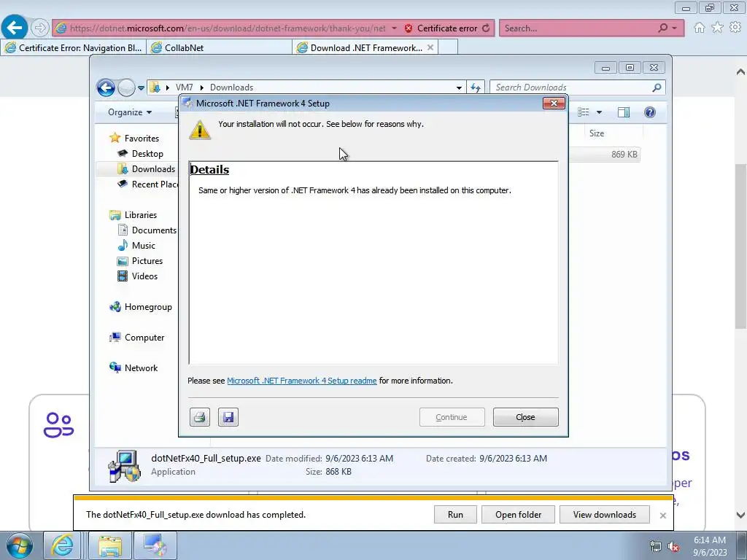Click Internet Explorer taskbar icon
Screen dimensions: 747x560
pyautogui.click(x=62, y=545)
